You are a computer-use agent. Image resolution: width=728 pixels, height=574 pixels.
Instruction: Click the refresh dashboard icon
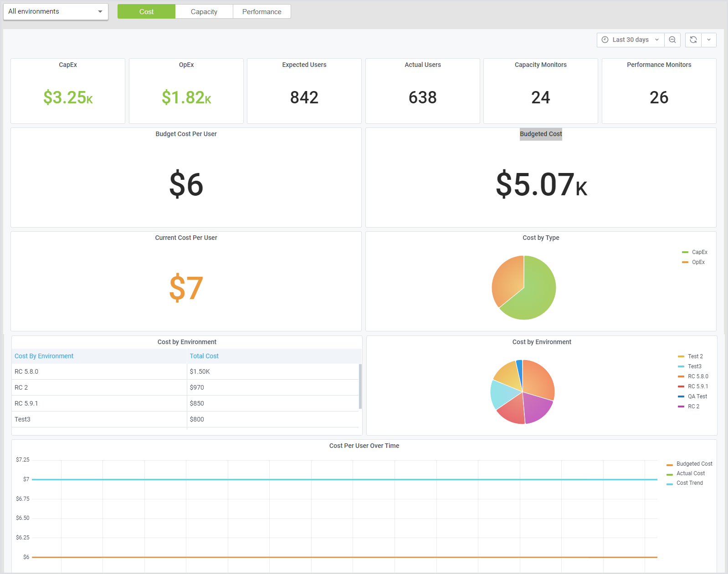tap(693, 40)
